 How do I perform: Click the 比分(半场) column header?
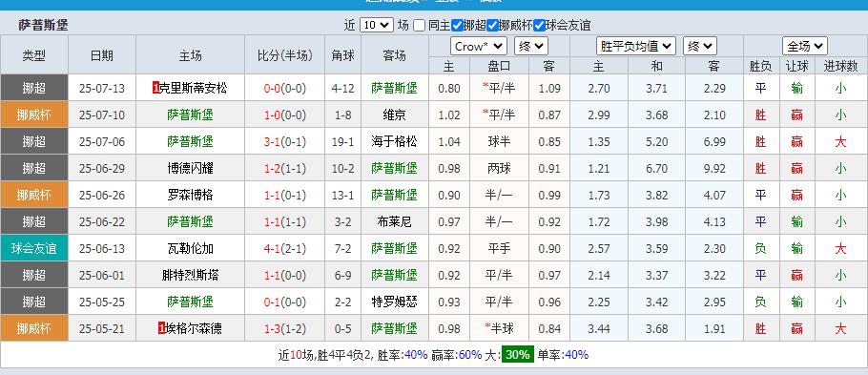coord(284,54)
